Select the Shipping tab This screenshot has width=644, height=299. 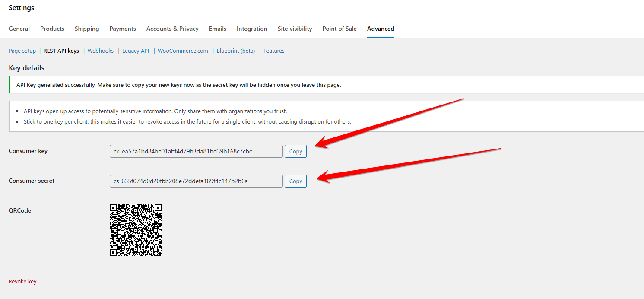[86, 29]
